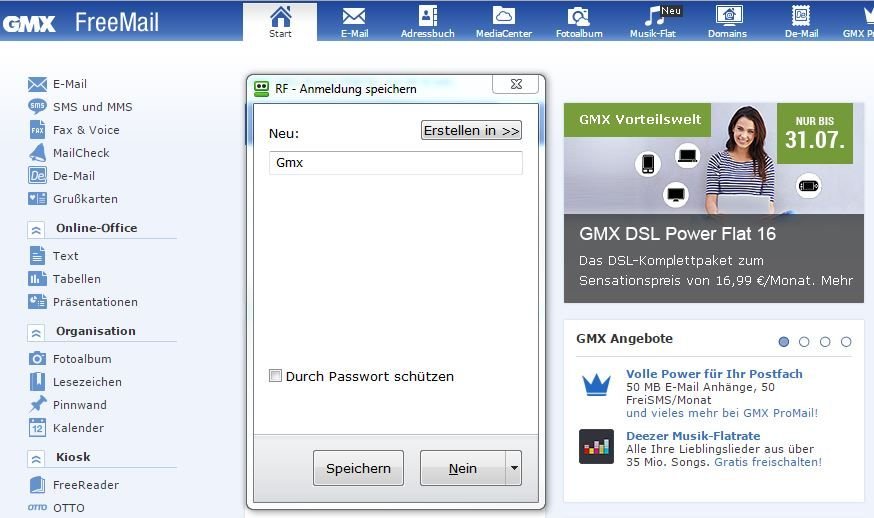Click Kalender sidebar label
Image resolution: width=874 pixels, height=518 pixels.
79,428
